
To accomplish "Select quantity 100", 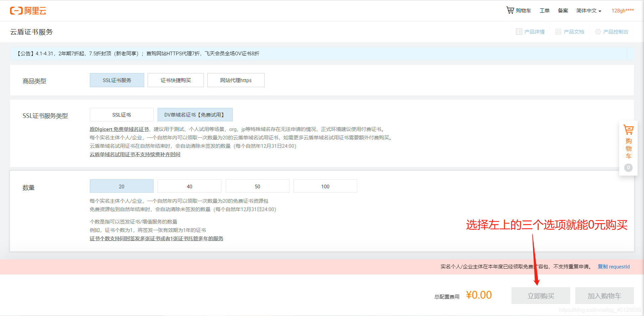I will [x=325, y=186].
